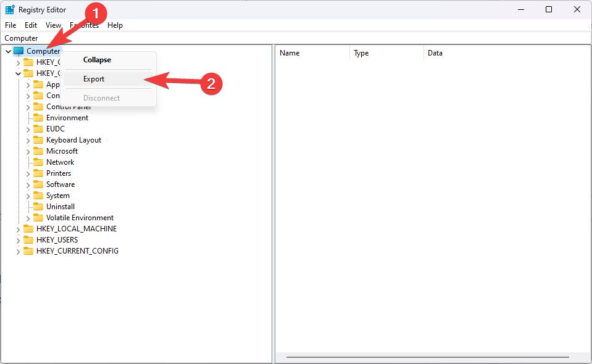Open the File menu
592x364 pixels.
point(10,25)
